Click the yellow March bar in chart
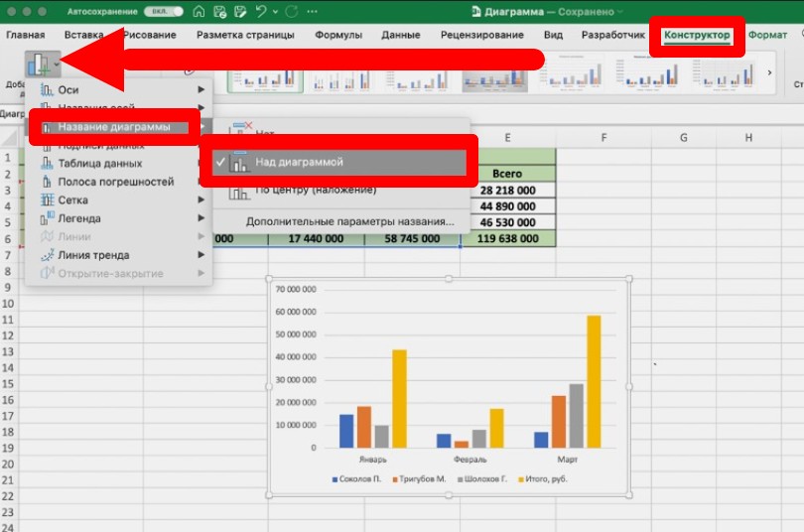This screenshot has height=532, width=804. 594,381
